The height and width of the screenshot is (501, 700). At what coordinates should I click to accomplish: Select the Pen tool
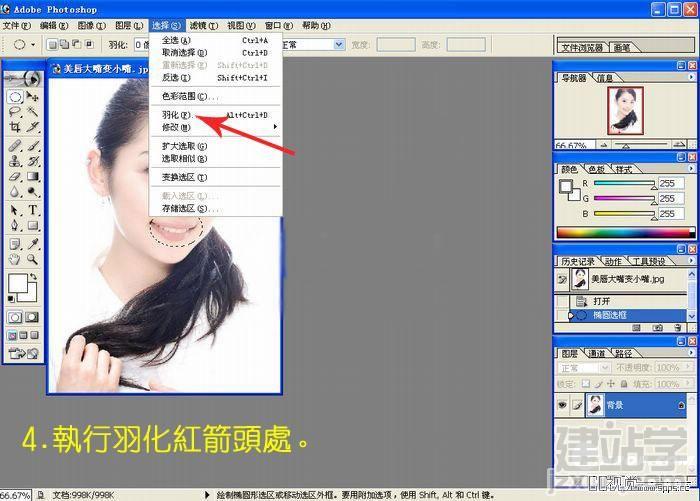pyautogui.click(x=15, y=225)
